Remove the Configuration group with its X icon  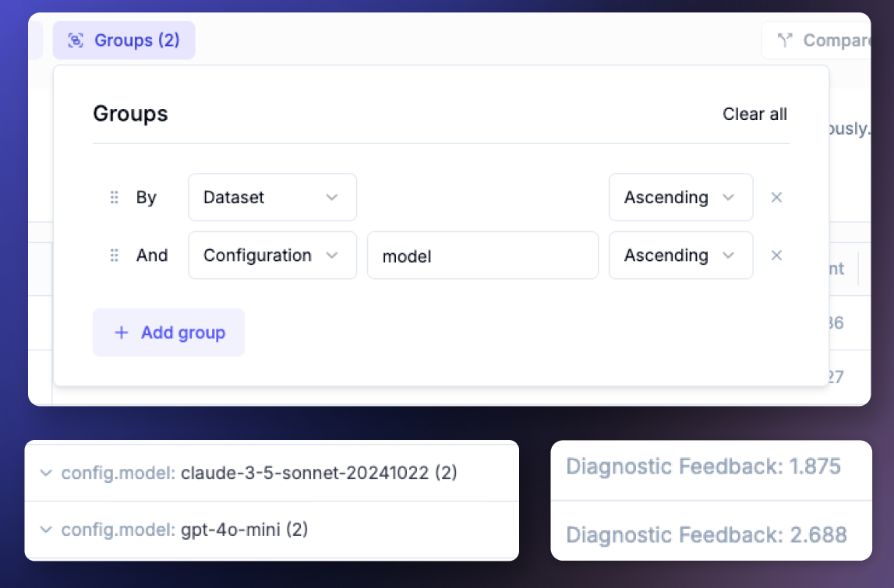tap(776, 255)
